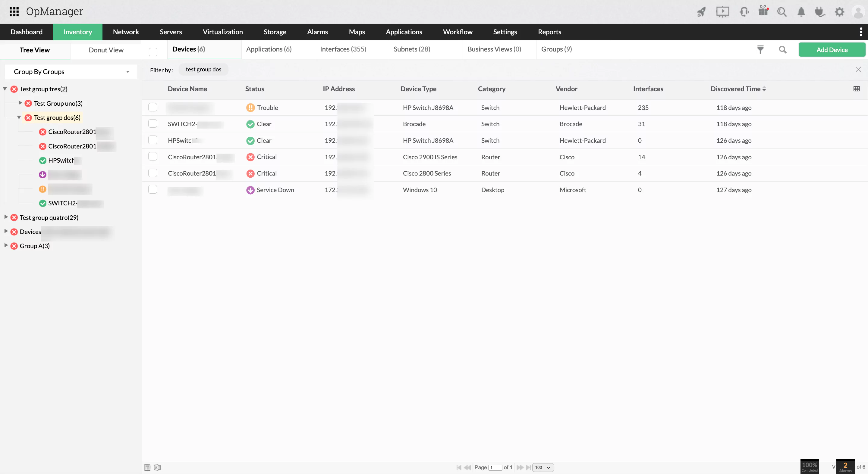
Task: Click the plug integrations icon
Action: [820, 12]
